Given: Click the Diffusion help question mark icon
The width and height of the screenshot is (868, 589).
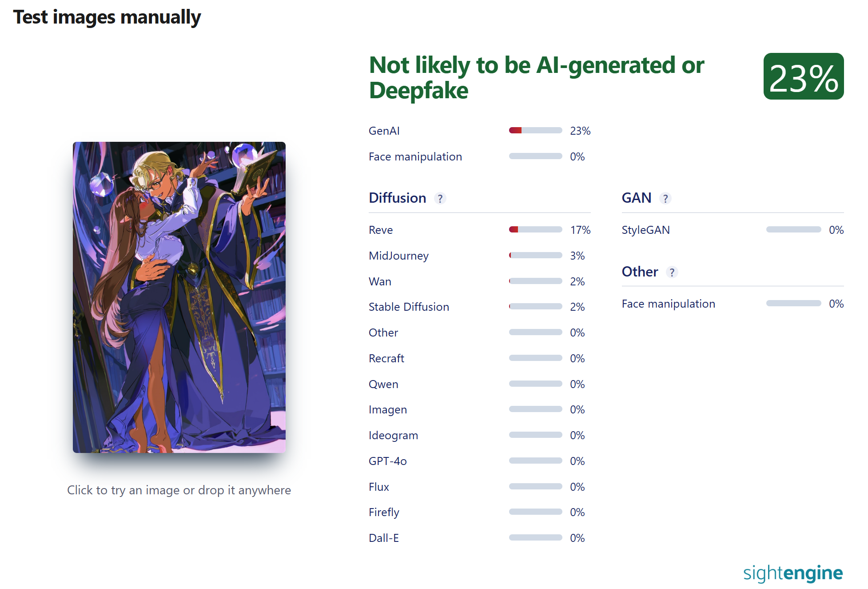Looking at the screenshot, I should [x=440, y=198].
